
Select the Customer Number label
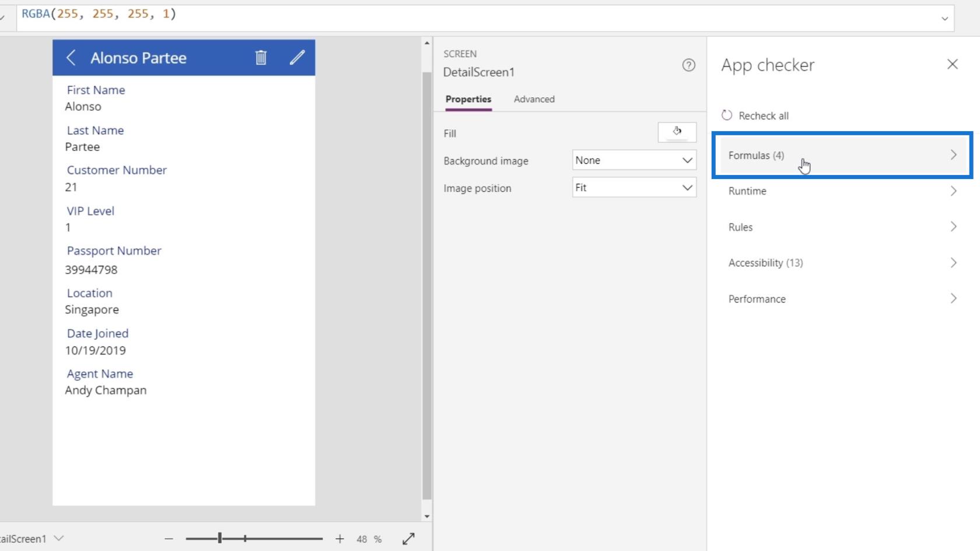click(117, 170)
